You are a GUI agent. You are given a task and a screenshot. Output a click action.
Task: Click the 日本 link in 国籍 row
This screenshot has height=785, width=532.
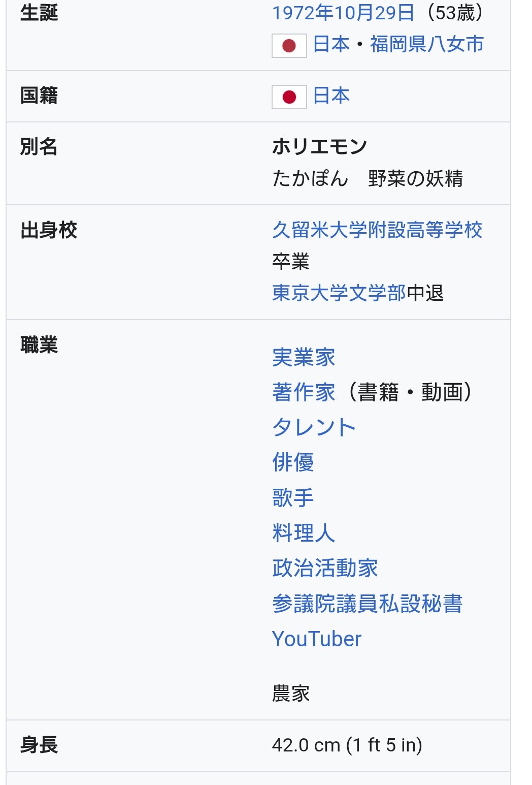331,96
